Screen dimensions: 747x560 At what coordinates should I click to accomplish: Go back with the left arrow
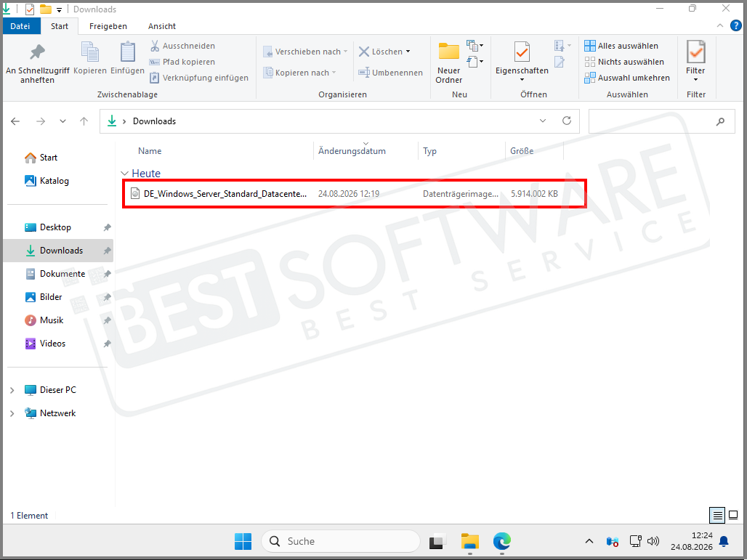point(15,121)
